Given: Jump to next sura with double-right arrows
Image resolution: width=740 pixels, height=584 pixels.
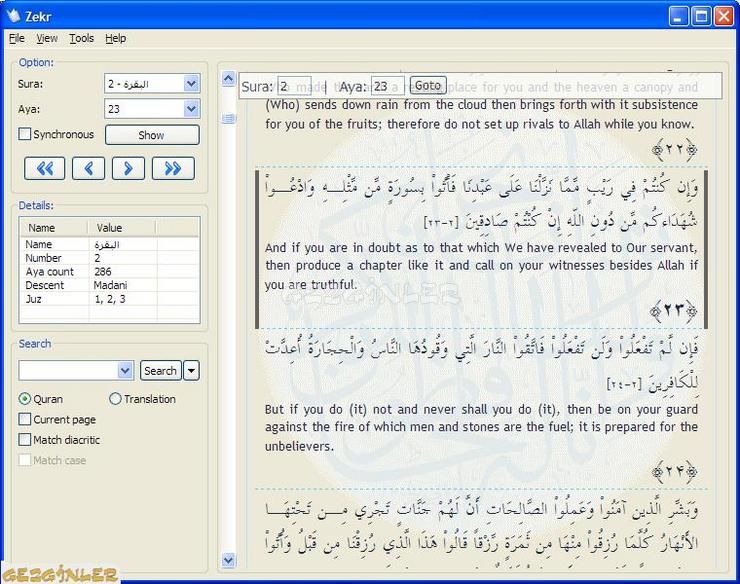Looking at the screenshot, I should 173,168.
